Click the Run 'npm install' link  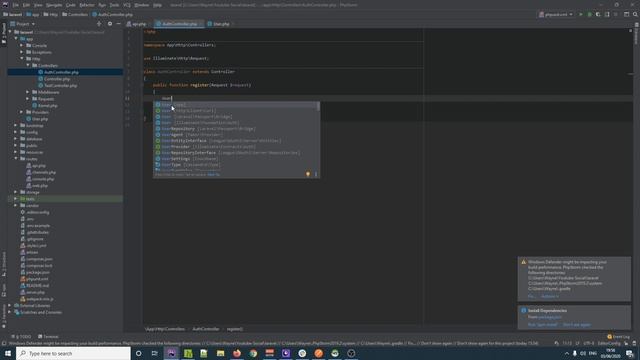pyautogui.click(x=542, y=325)
